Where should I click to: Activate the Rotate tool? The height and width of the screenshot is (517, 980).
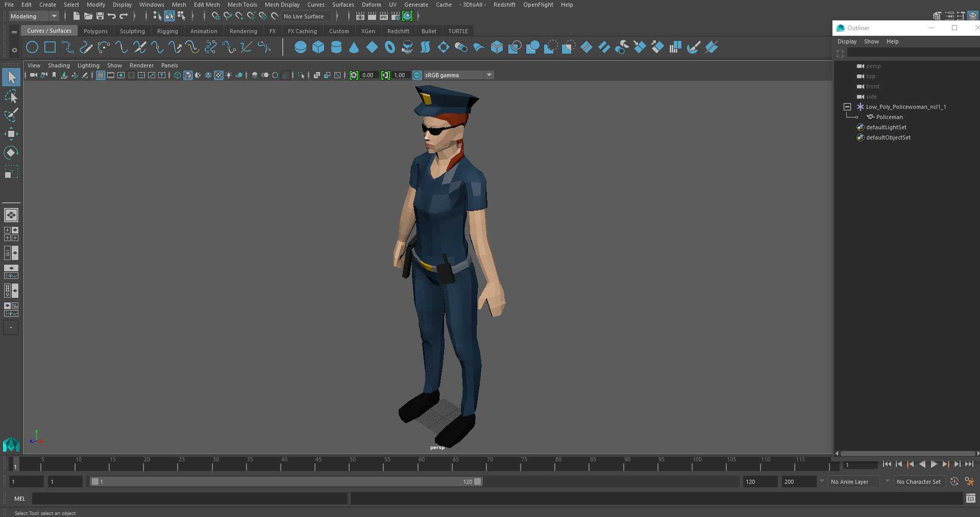click(x=11, y=153)
